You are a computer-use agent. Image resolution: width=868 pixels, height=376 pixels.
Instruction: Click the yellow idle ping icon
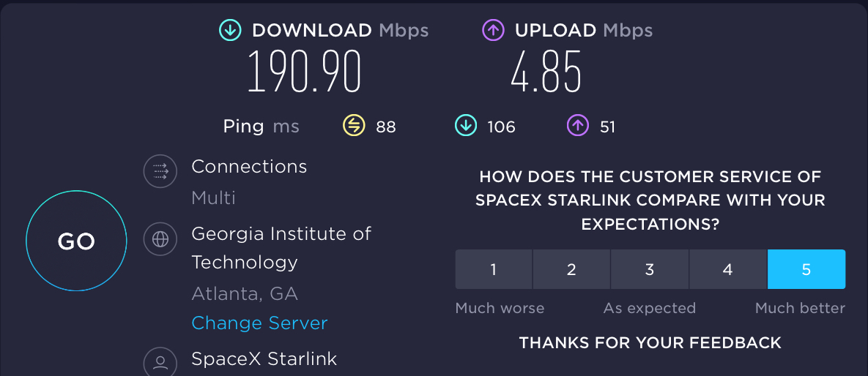coord(354,126)
